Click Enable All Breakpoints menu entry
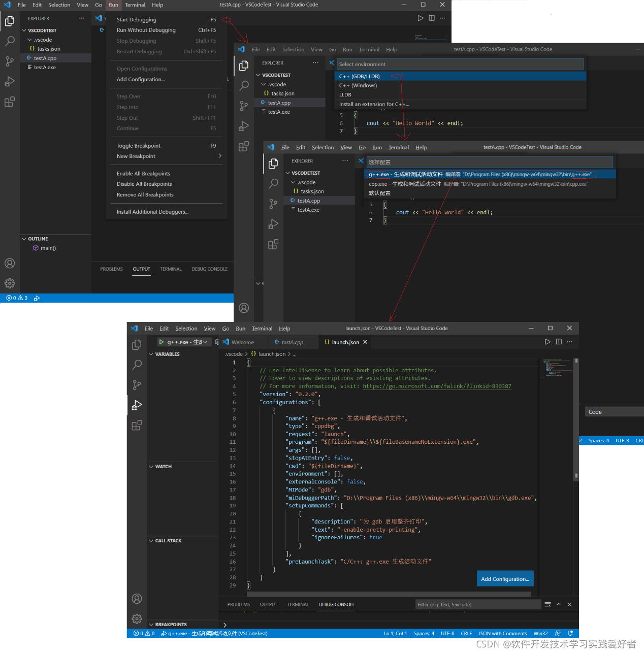The image size is (644, 653). point(166,174)
